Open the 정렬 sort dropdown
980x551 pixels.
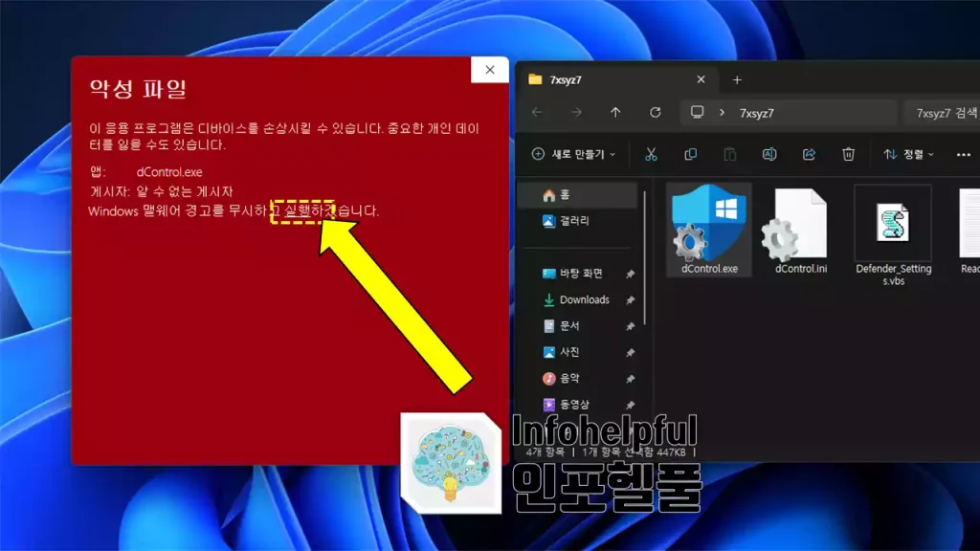click(909, 154)
